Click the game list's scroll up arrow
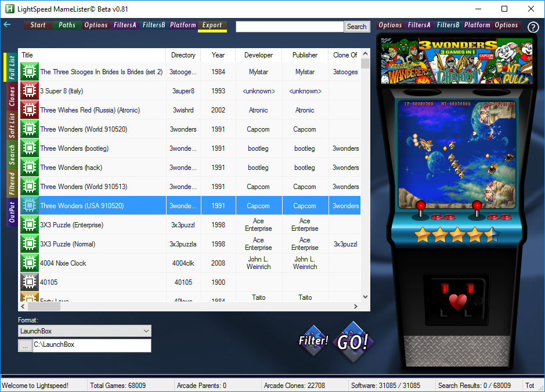 [x=365, y=53]
